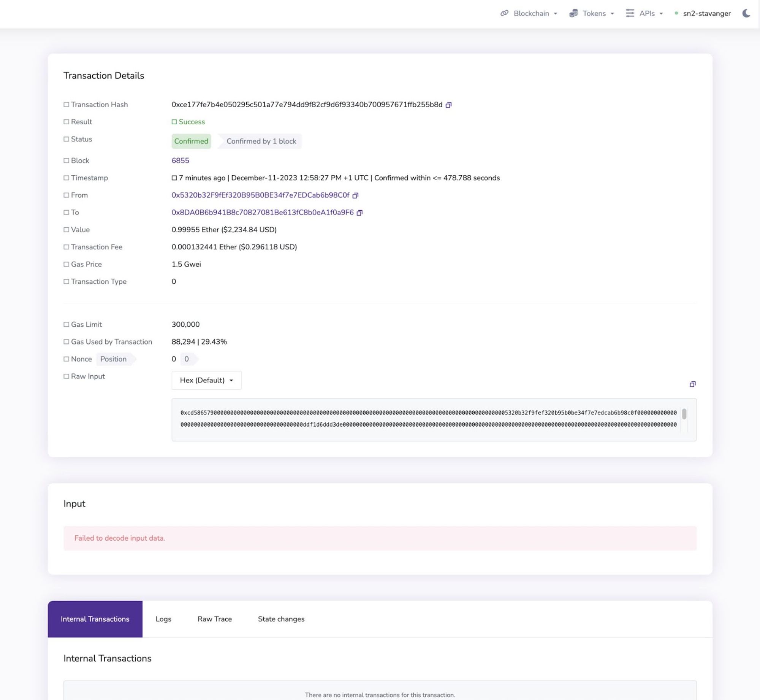This screenshot has height=700, width=760.
Task: Toggle dark mode with the moon icon
Action: (746, 13)
